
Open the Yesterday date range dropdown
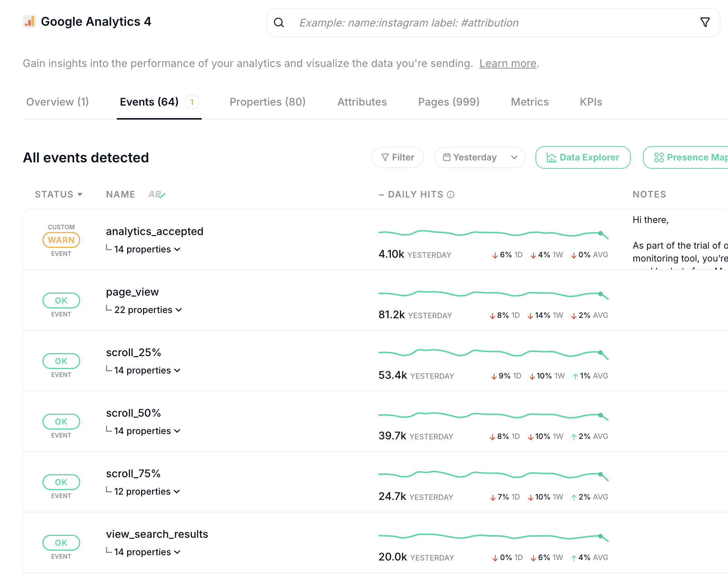pos(479,157)
